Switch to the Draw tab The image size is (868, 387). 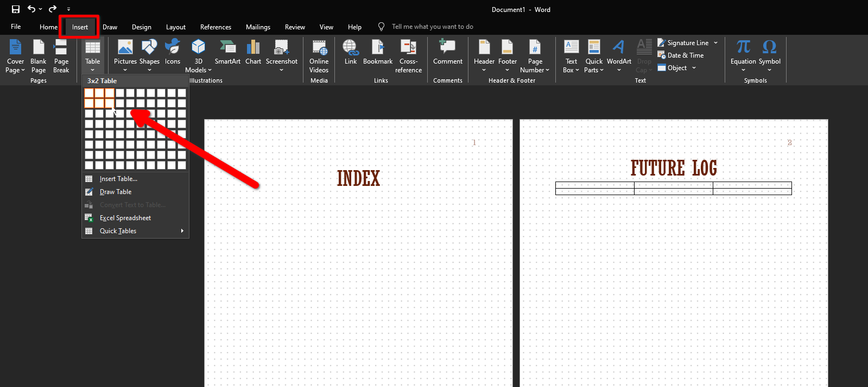(x=110, y=27)
